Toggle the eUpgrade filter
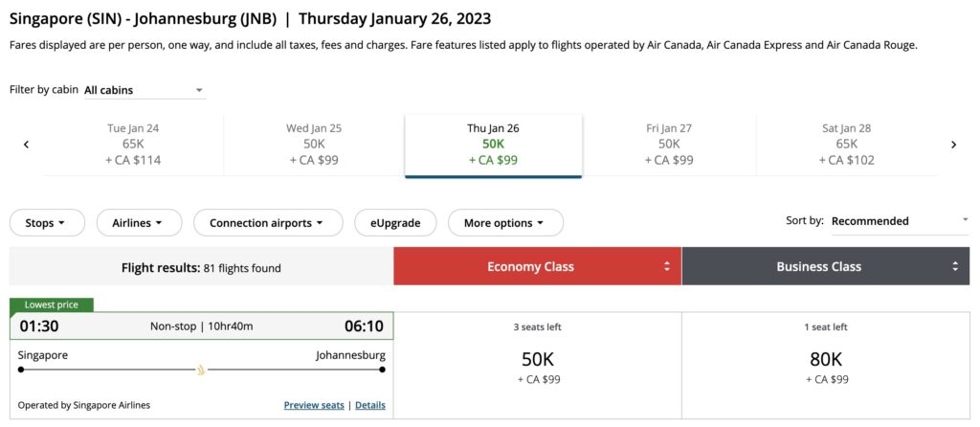Viewport: 980px width, 427px height. [x=395, y=223]
